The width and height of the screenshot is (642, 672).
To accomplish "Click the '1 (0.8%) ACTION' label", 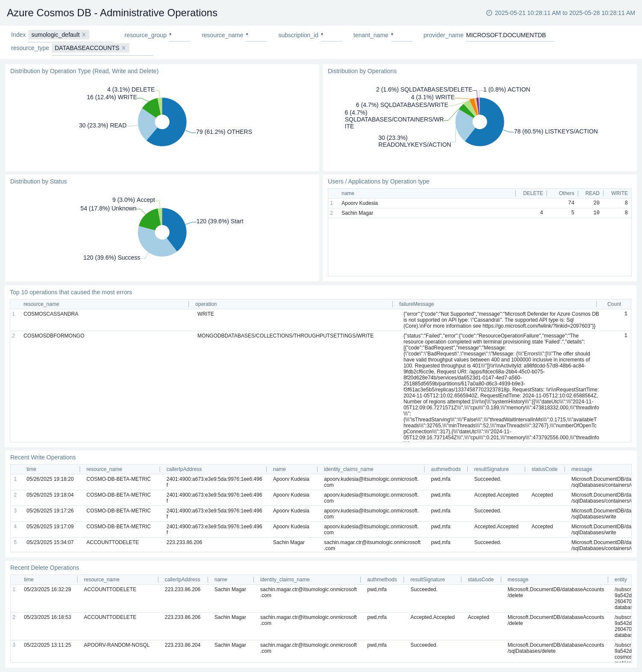I will point(507,89).
